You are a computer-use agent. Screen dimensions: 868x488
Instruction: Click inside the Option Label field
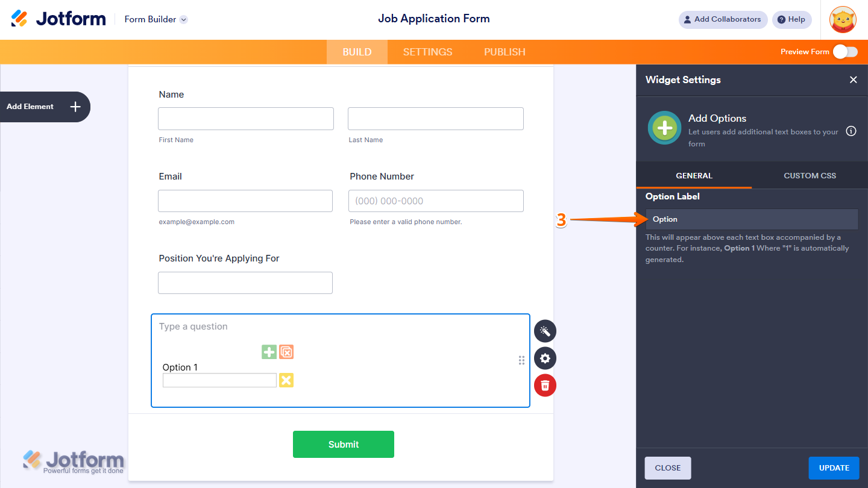pyautogui.click(x=752, y=219)
